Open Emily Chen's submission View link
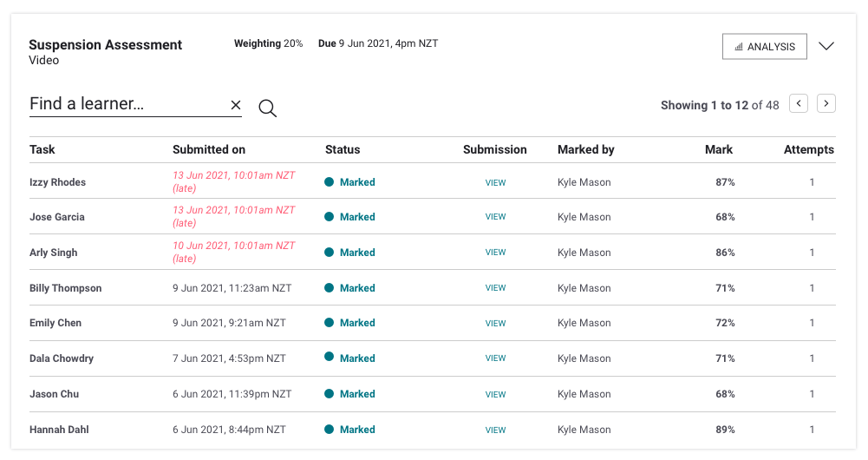 click(x=495, y=324)
